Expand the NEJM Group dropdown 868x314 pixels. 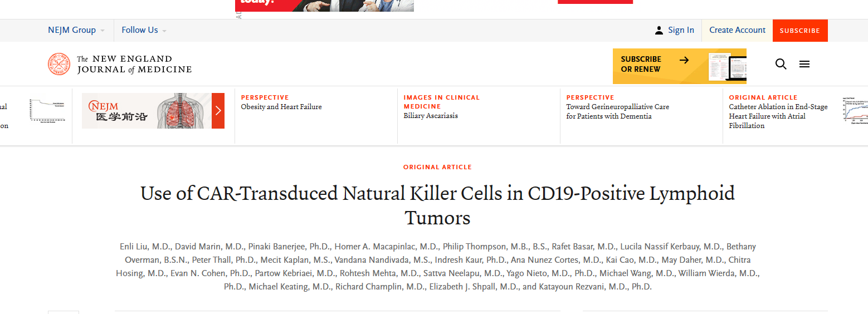point(76,30)
